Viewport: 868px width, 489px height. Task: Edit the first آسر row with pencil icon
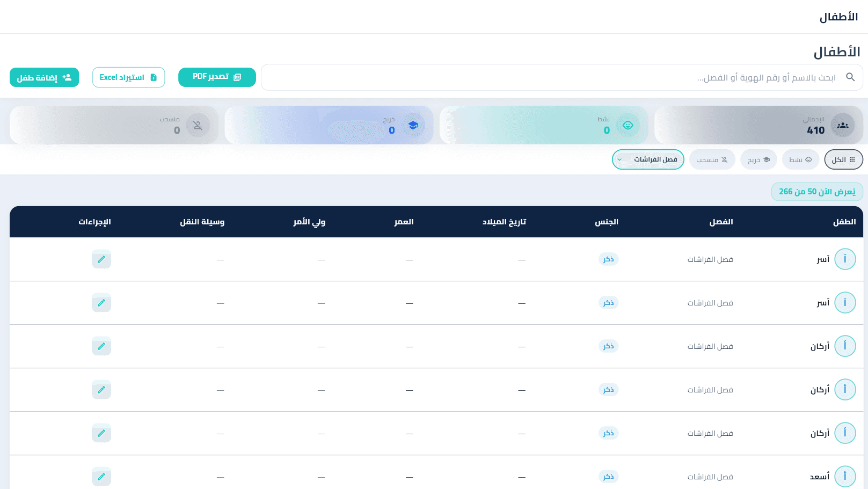[101, 259]
